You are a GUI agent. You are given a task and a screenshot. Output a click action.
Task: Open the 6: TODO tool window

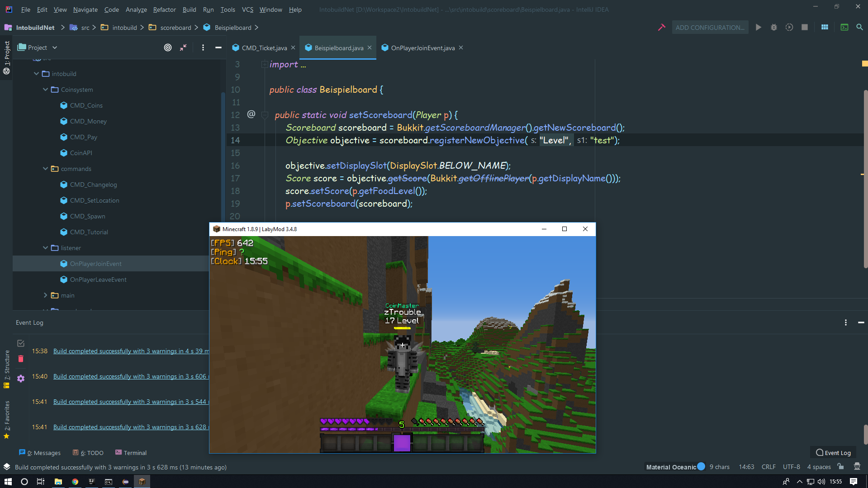point(88,453)
